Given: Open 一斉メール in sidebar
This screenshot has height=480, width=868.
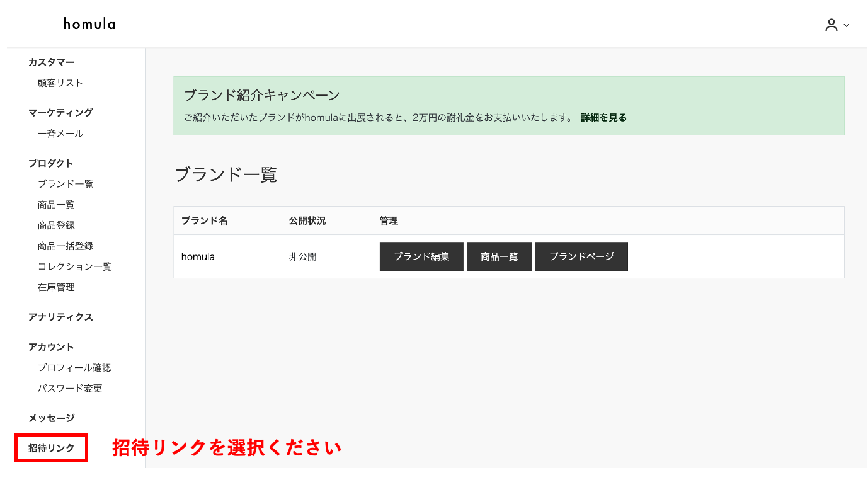Looking at the screenshot, I should point(60,134).
